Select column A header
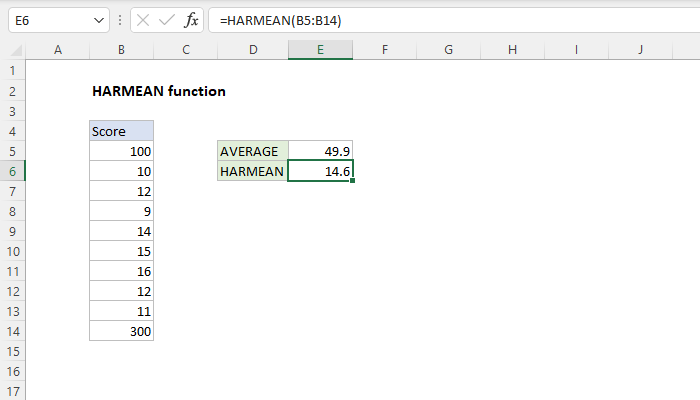The image size is (700, 400). click(x=58, y=50)
